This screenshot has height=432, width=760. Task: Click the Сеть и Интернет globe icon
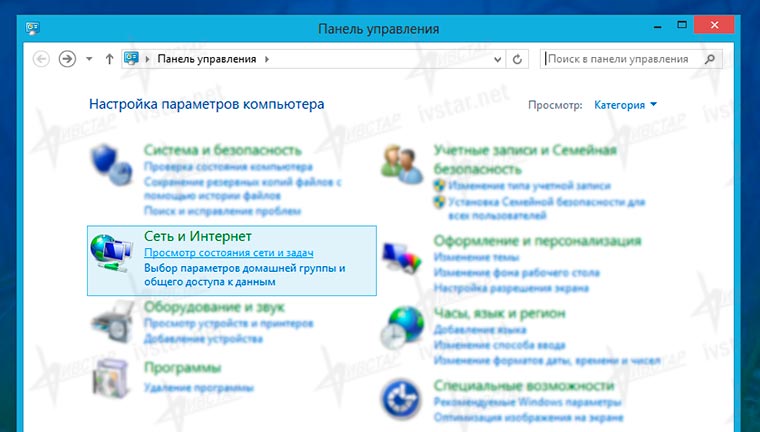(111, 253)
